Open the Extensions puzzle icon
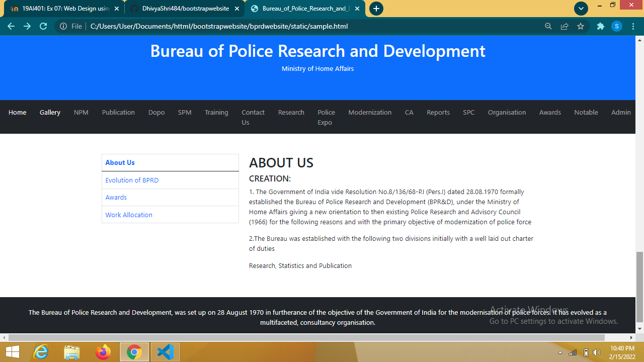 (600, 26)
